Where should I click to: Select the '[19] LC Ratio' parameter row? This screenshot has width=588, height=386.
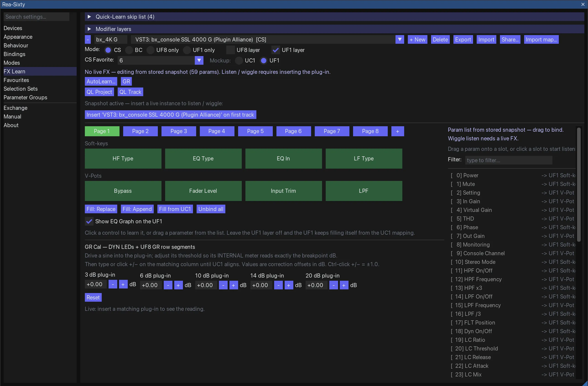coord(511,340)
